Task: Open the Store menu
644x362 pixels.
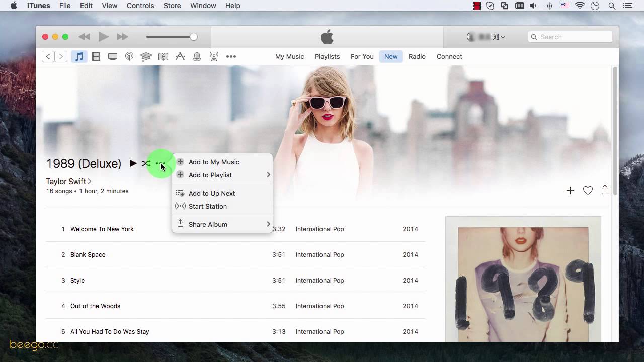Action: coord(172,6)
